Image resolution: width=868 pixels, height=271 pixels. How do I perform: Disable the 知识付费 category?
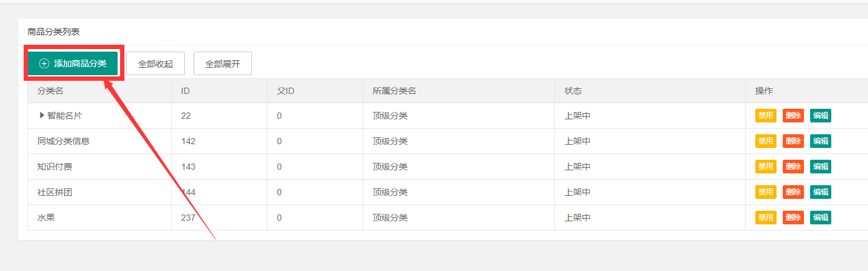pos(765,167)
